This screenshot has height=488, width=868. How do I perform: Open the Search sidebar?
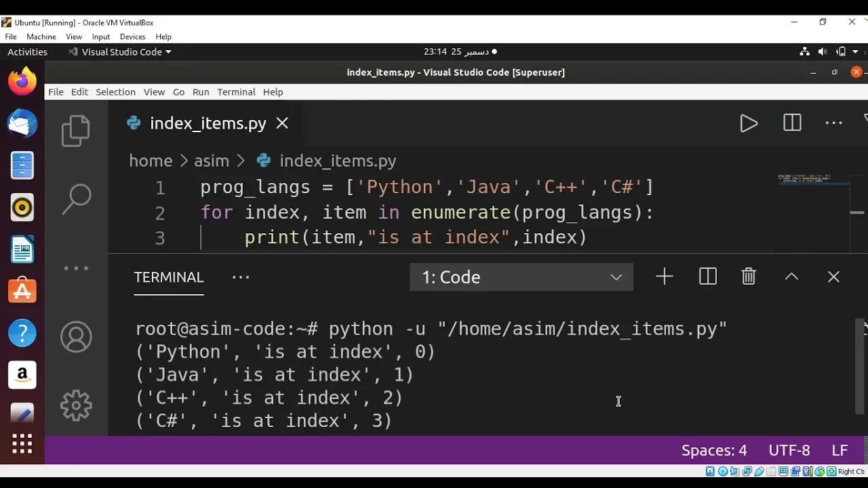click(x=75, y=198)
